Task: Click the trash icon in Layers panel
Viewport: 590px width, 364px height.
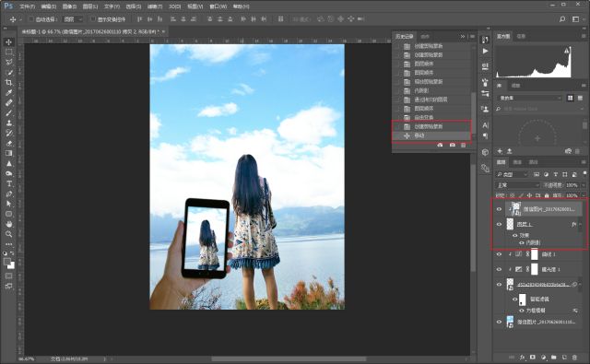Action: [574, 358]
